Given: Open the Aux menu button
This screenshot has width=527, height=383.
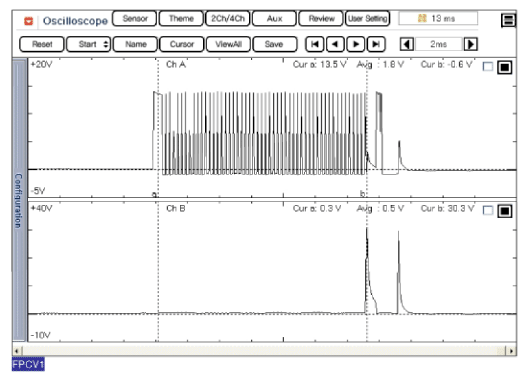Looking at the screenshot, I should [274, 18].
